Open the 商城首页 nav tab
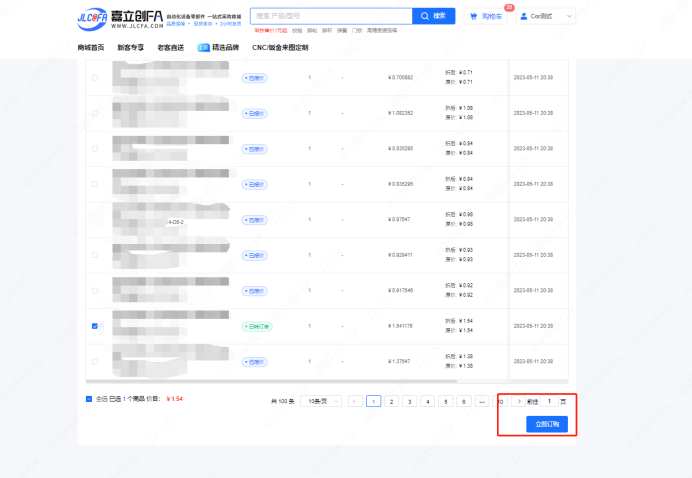 coord(90,47)
